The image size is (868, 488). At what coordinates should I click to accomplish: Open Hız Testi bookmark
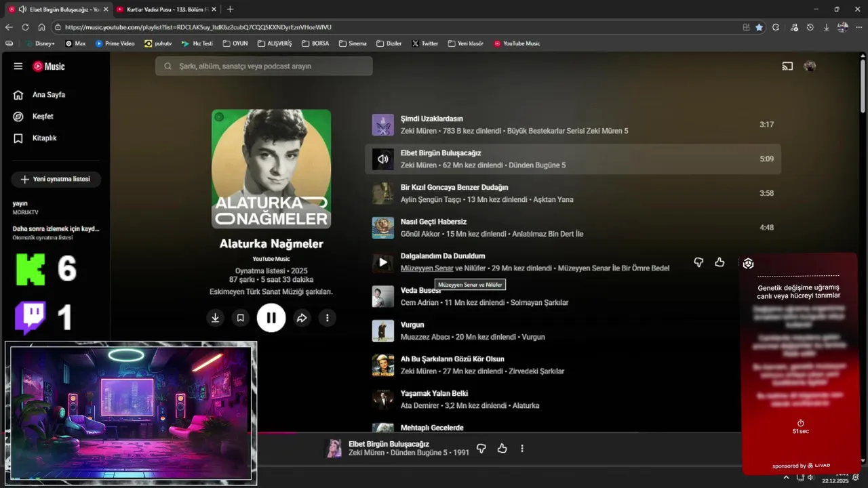(197, 43)
